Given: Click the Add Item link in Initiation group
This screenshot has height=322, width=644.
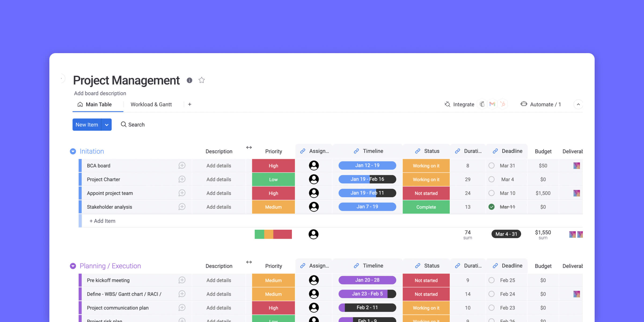Looking at the screenshot, I should point(102,221).
